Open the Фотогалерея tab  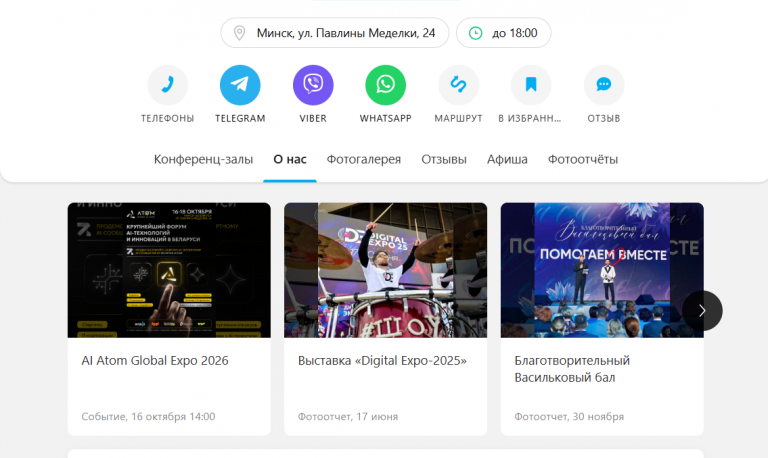pos(364,159)
